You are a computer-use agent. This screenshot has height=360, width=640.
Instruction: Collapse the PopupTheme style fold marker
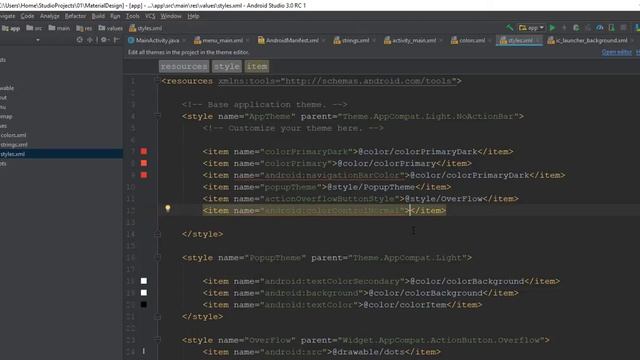(157, 258)
